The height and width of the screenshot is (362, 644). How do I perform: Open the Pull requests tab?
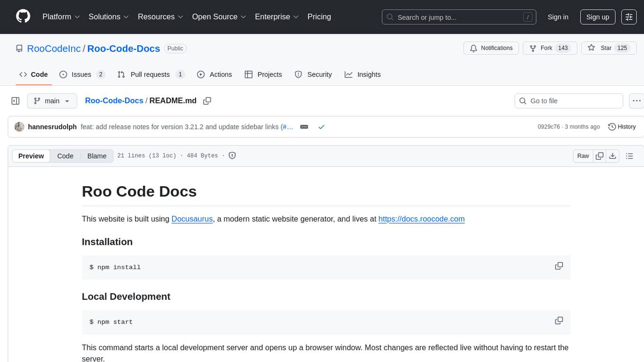(x=151, y=74)
